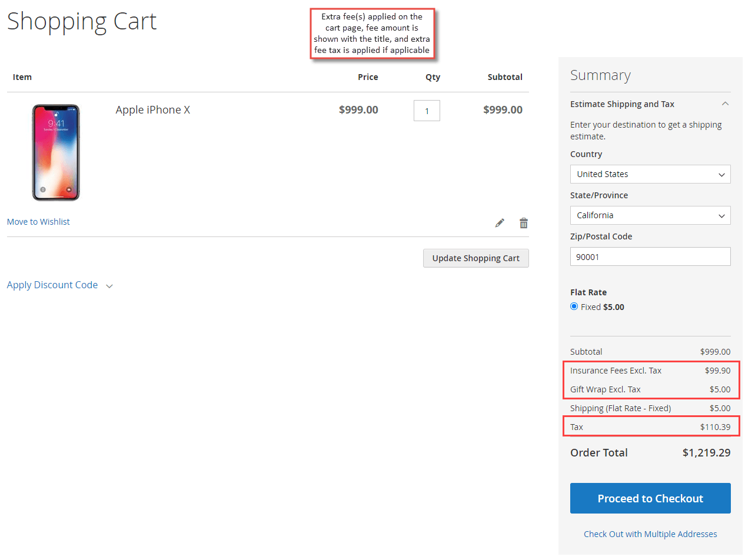Click the $1,219.29 order total amount

point(707,453)
